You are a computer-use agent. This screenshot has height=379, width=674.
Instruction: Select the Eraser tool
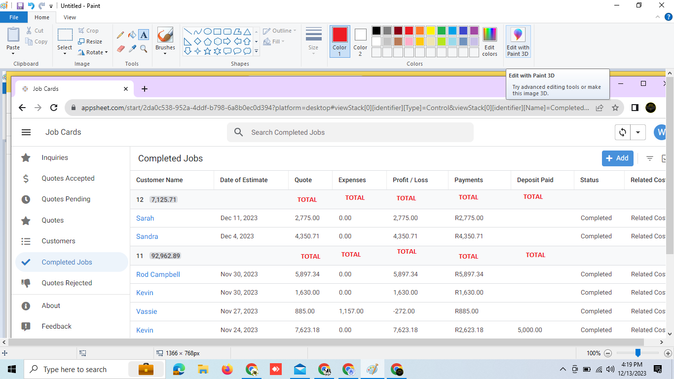pos(120,49)
